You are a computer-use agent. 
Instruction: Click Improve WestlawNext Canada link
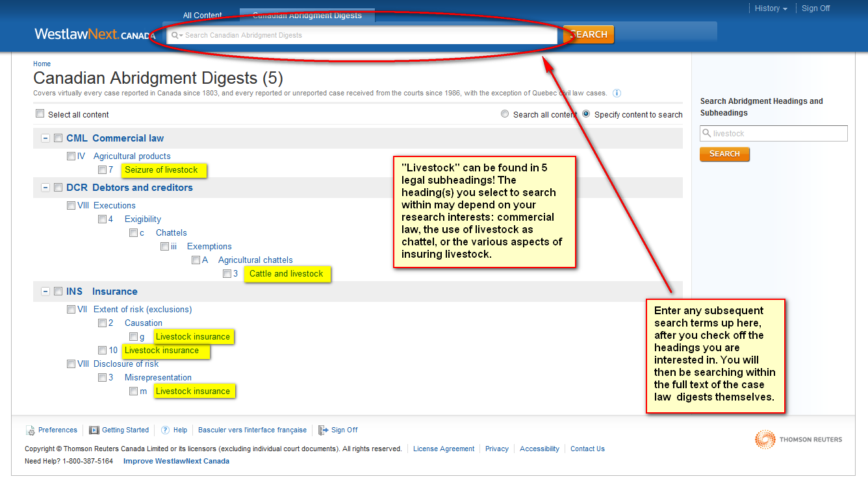(176, 461)
